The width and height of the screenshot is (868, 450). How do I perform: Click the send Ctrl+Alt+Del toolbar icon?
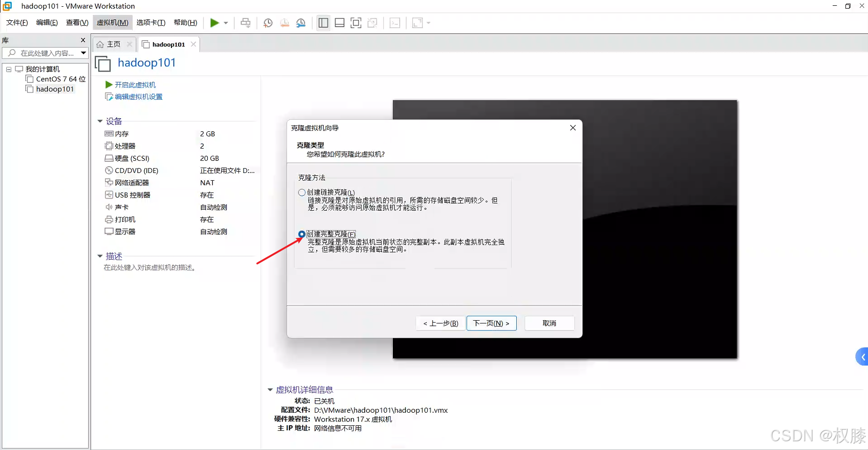pyautogui.click(x=246, y=23)
